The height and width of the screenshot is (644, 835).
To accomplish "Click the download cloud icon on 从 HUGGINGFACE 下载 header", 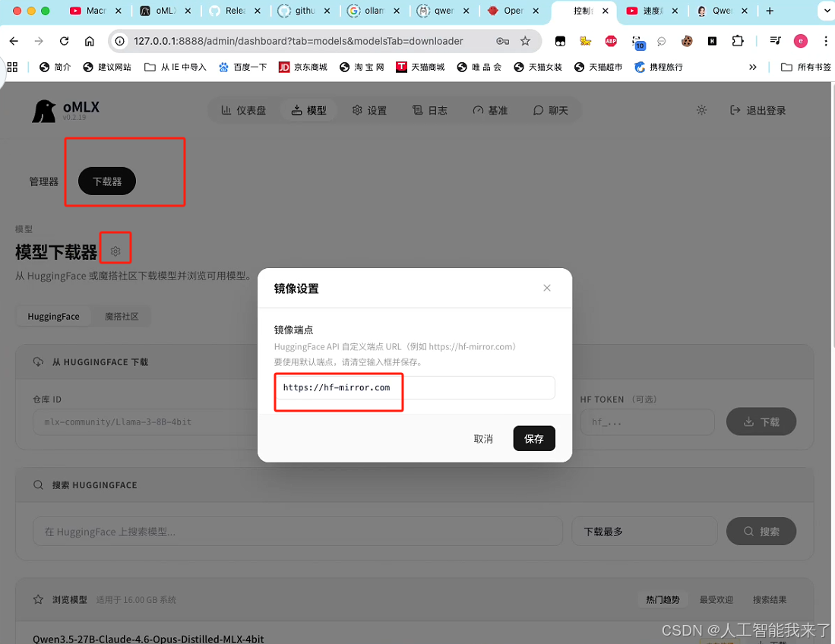I will click(x=38, y=362).
